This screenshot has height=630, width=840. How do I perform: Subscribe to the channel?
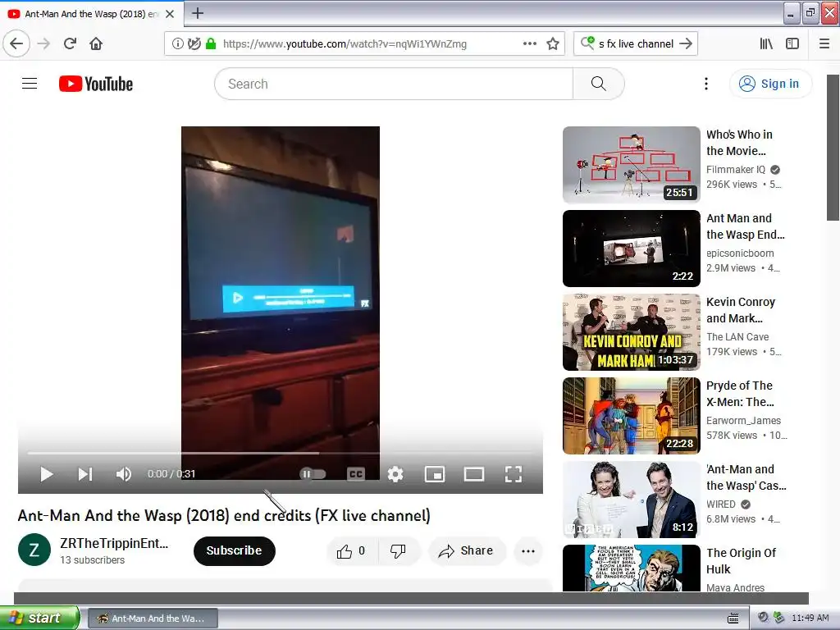pos(234,550)
